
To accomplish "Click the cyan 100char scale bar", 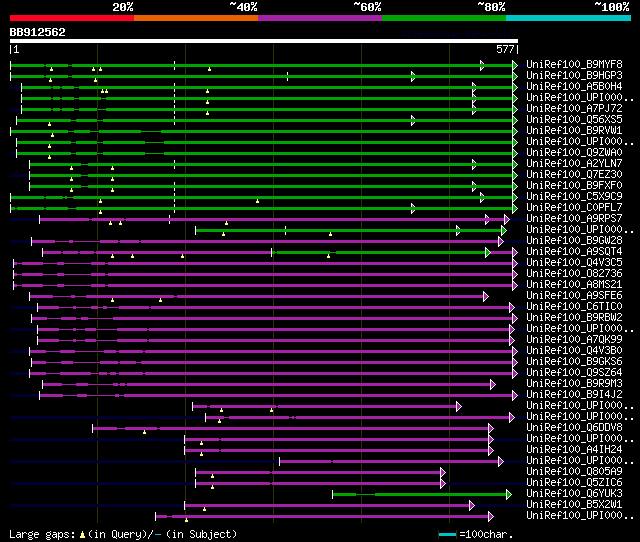I will [x=447, y=534].
